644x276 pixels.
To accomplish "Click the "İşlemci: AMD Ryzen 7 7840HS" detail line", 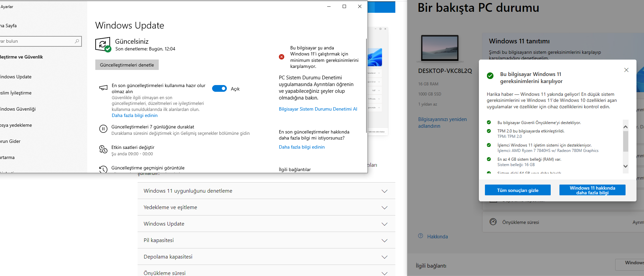I will 548,151.
